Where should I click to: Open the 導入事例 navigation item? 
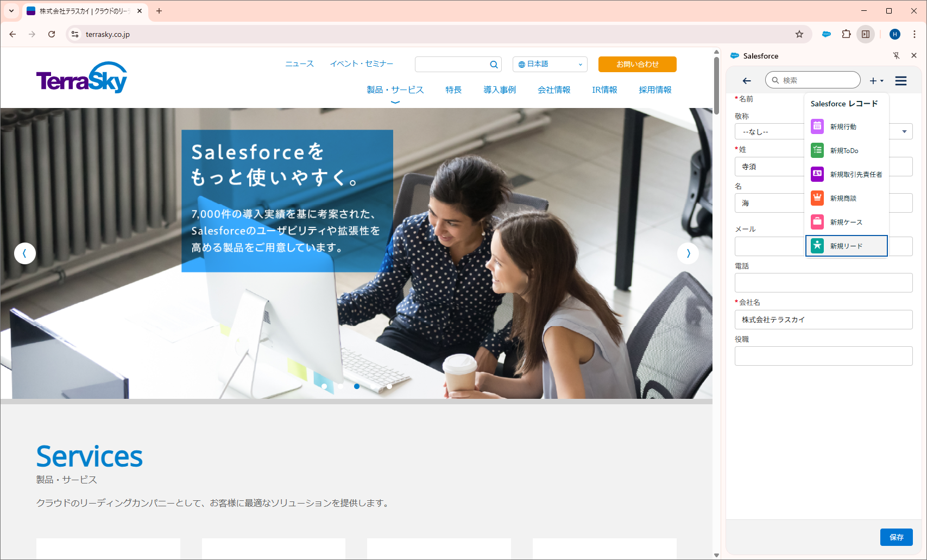pos(500,90)
